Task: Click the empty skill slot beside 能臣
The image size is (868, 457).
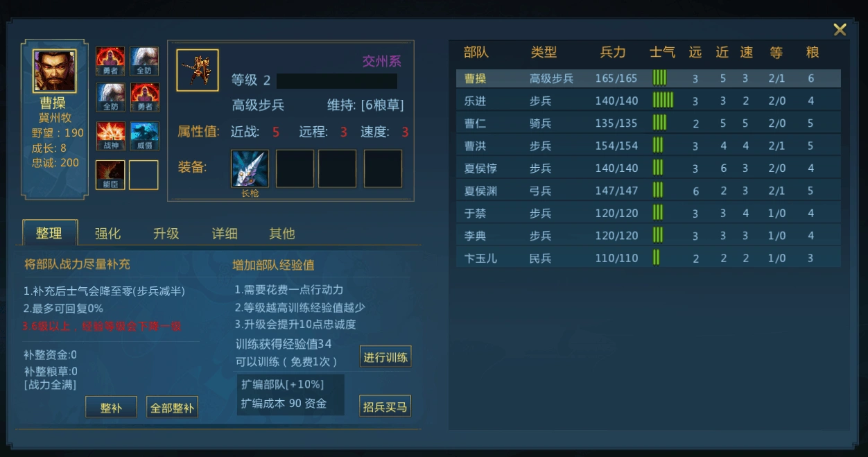Action: pyautogui.click(x=144, y=175)
